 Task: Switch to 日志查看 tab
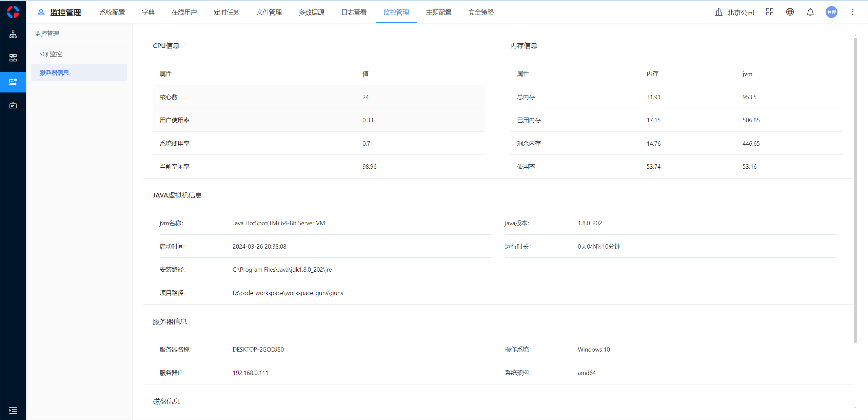[x=354, y=12]
